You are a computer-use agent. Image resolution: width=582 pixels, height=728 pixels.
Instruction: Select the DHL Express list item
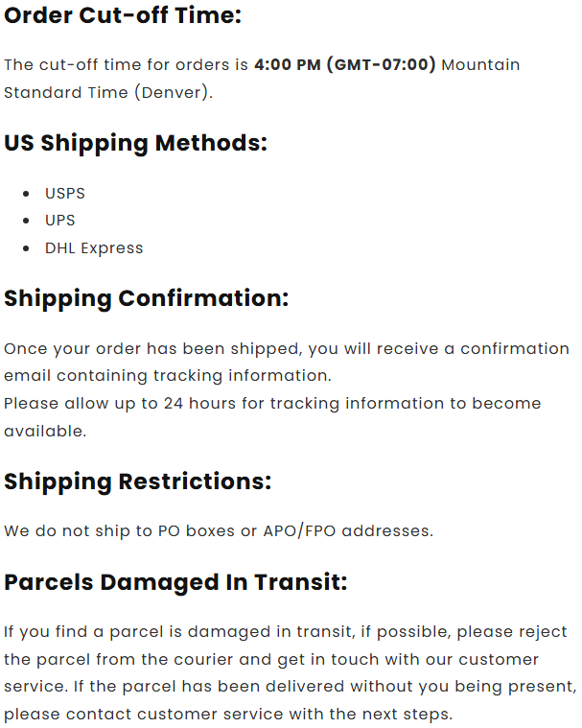pos(94,247)
